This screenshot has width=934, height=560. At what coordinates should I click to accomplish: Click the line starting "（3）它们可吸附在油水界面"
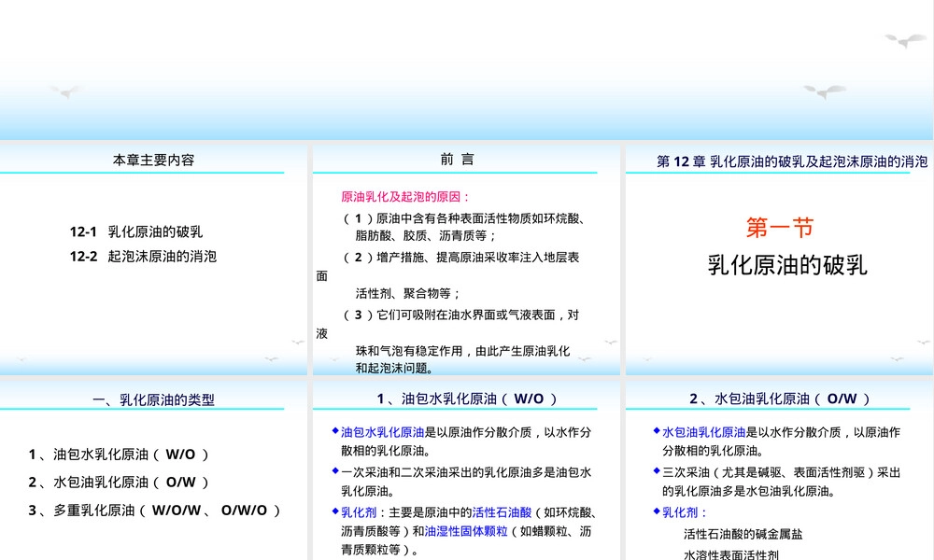pyautogui.click(x=461, y=315)
